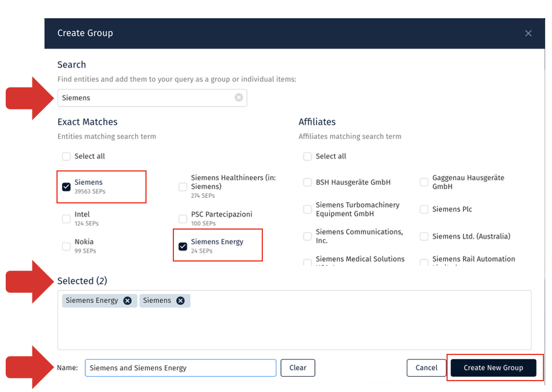This screenshot has height=392, width=552.
Task: Check Gaggenau Hausgeräte GmbH affiliate
Action: [424, 182]
